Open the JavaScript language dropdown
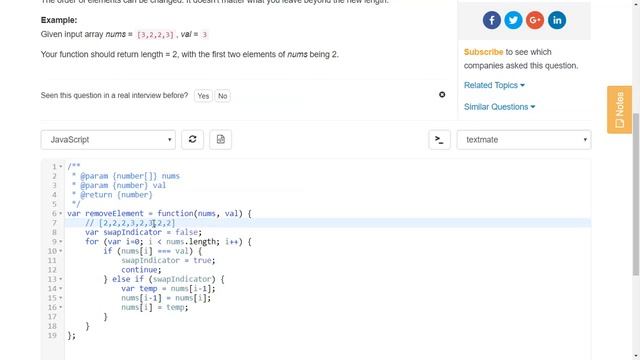The width and height of the screenshot is (640, 360). 108,140
